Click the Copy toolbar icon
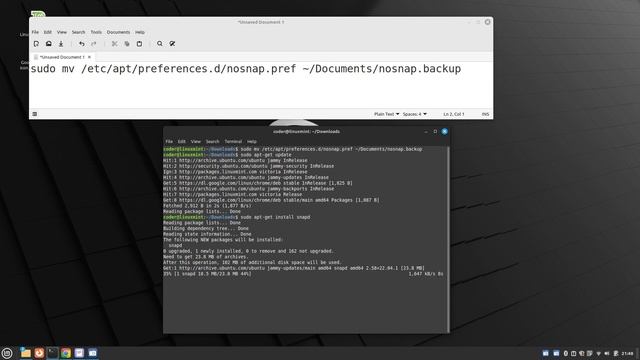Viewport: 640px width, 360px height. [127, 44]
